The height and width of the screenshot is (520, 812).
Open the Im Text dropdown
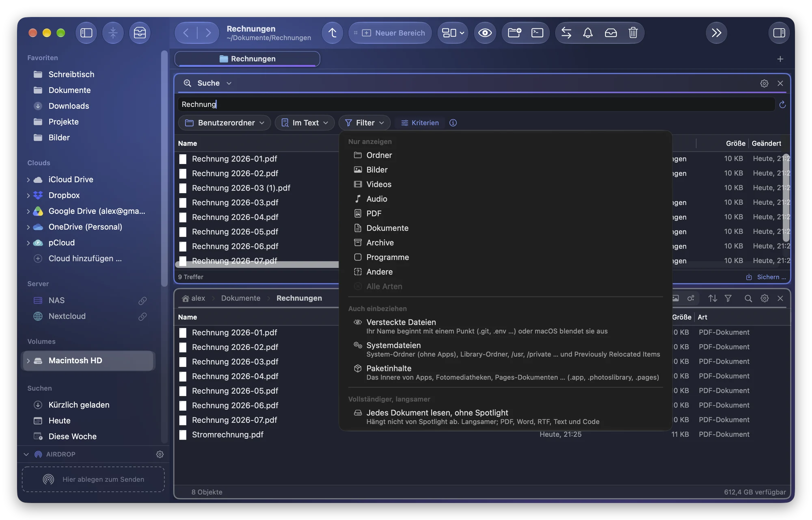click(x=304, y=123)
